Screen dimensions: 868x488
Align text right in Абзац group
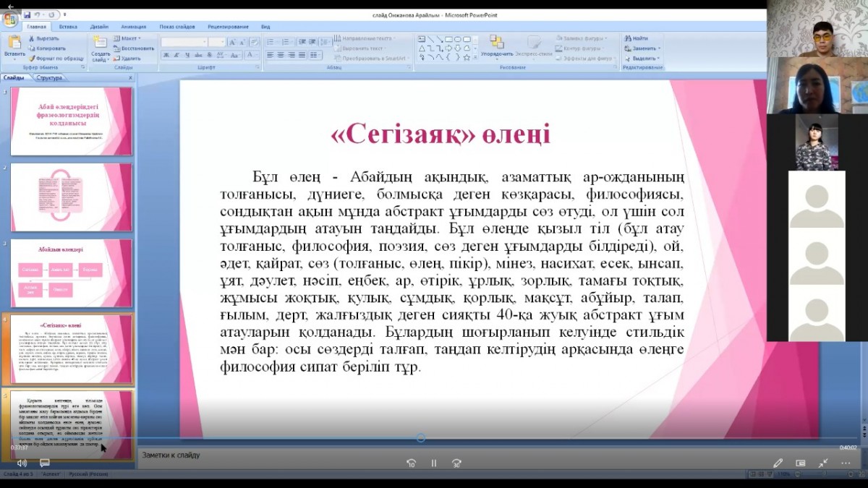point(292,55)
